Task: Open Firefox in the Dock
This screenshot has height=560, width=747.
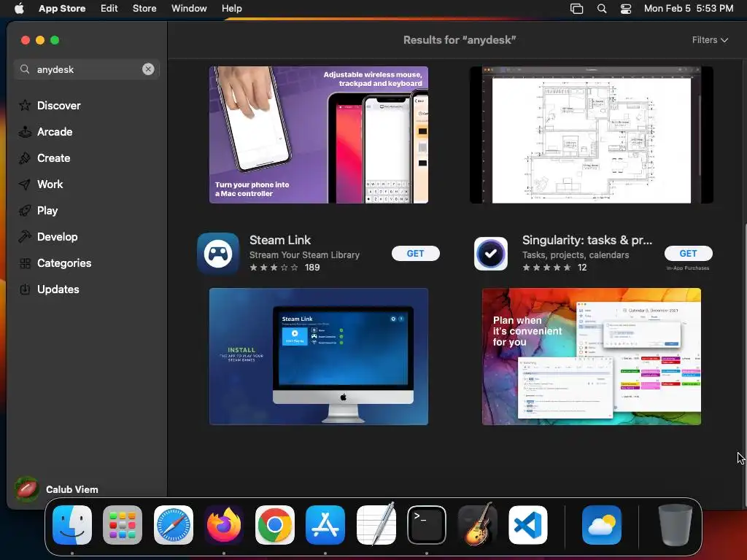Action: [224, 525]
